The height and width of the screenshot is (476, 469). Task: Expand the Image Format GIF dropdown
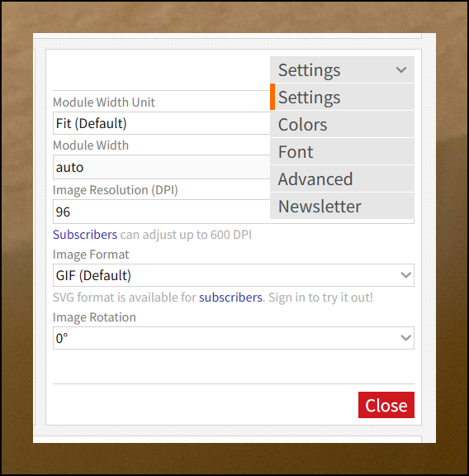(234, 275)
